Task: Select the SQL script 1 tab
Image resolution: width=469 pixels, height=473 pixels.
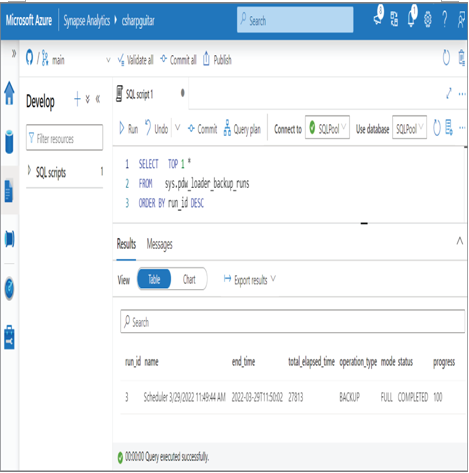Action: tap(139, 94)
